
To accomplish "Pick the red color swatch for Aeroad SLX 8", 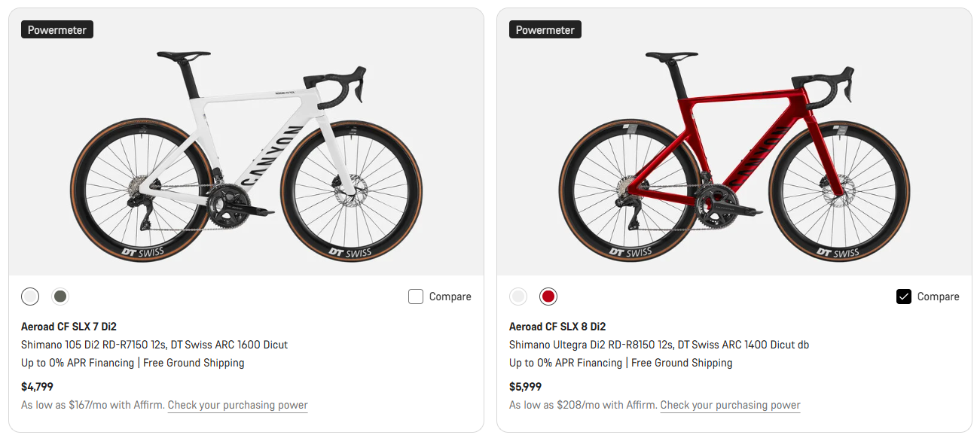I will [548, 297].
